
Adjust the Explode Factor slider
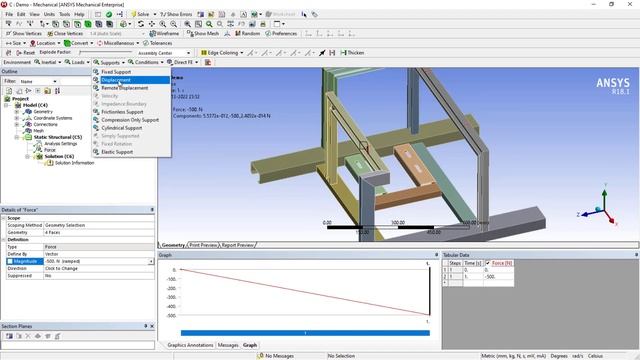(106, 52)
